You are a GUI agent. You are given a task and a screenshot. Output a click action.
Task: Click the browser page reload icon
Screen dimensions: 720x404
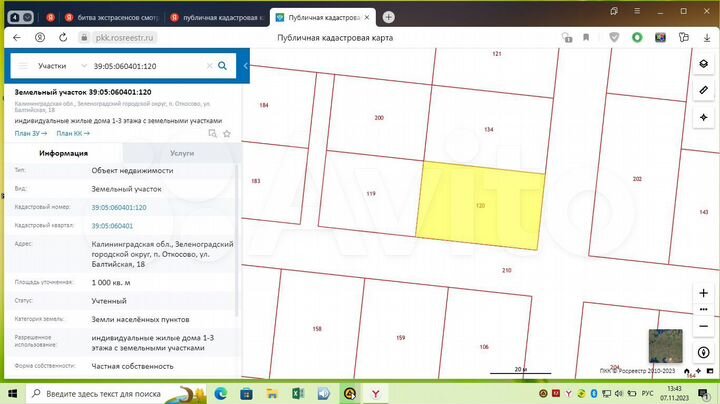coord(63,37)
